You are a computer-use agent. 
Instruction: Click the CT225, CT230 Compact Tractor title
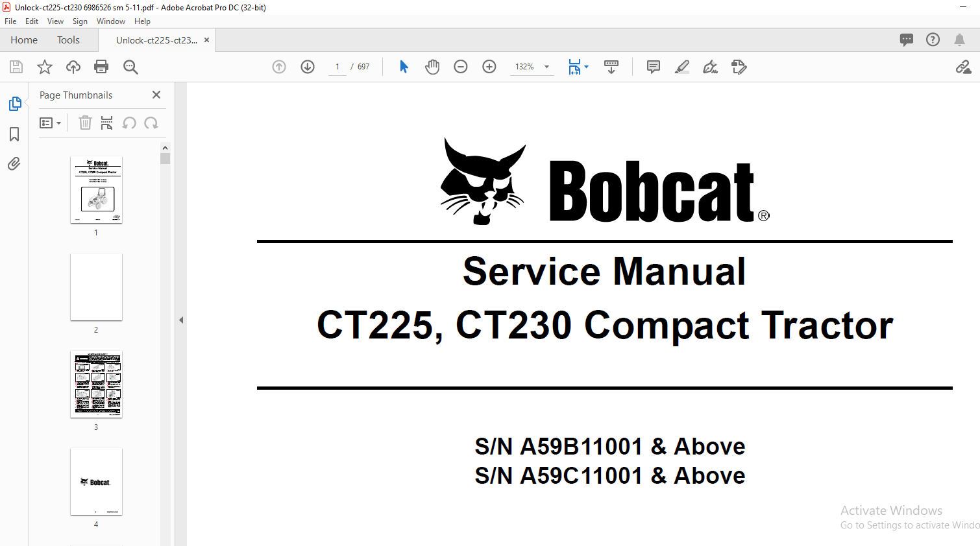(605, 326)
